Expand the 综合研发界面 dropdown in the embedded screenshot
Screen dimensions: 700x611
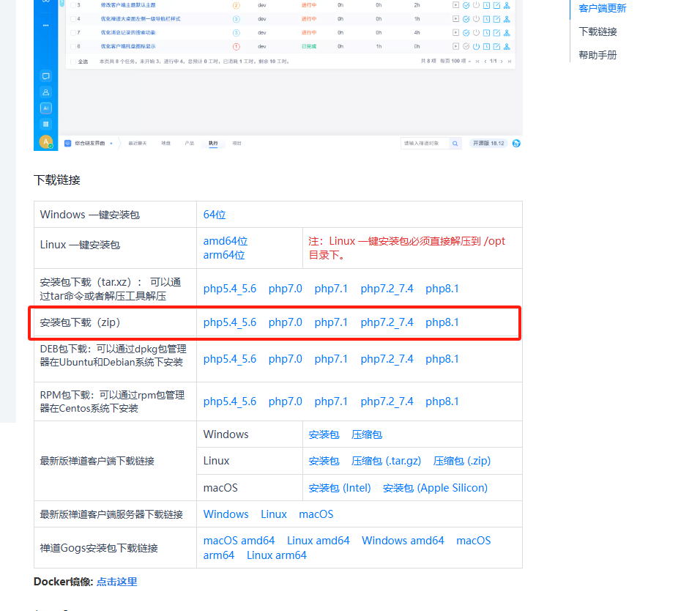coord(90,144)
